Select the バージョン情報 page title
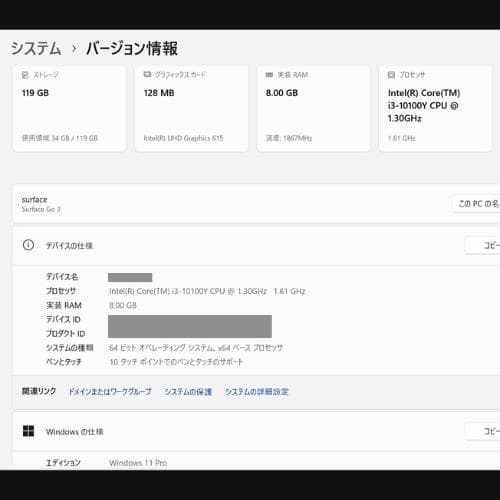500x500 pixels. click(x=132, y=48)
